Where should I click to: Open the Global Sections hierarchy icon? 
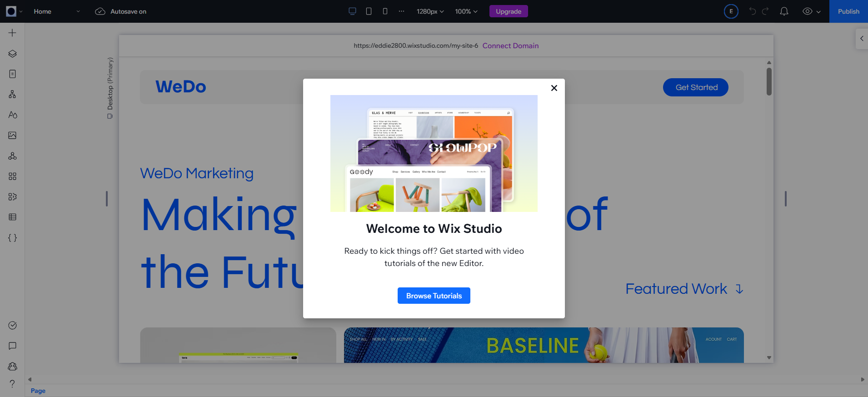(12, 94)
